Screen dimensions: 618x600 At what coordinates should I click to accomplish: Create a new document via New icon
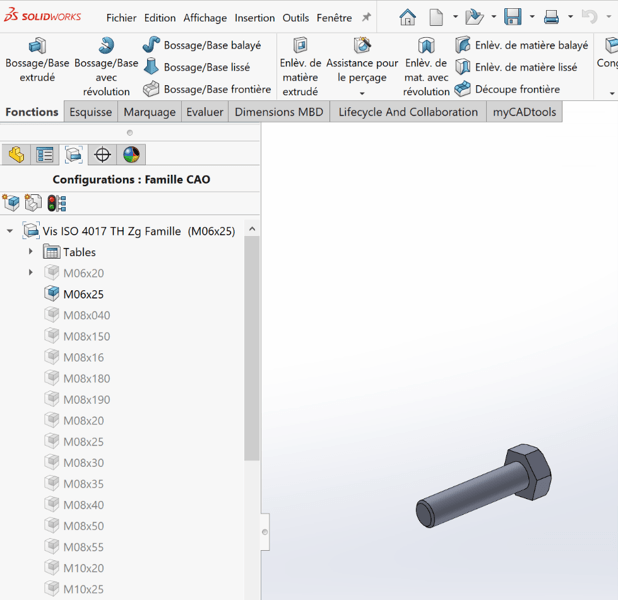click(x=436, y=17)
